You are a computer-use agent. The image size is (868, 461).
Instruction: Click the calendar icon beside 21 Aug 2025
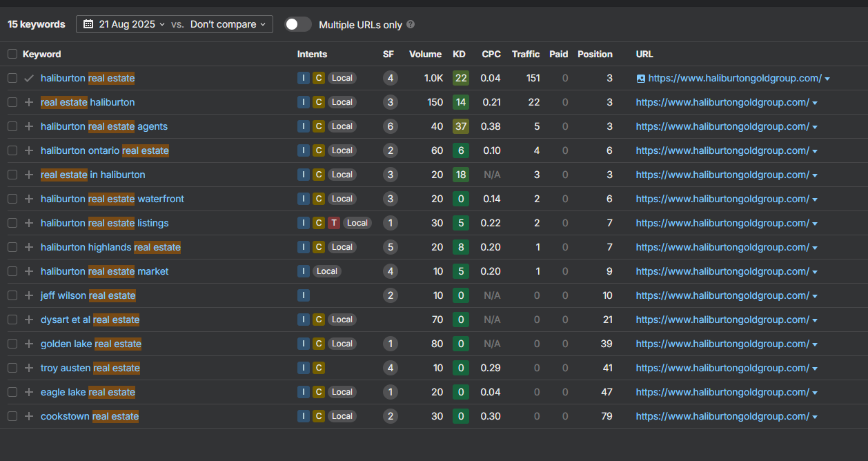click(x=88, y=24)
